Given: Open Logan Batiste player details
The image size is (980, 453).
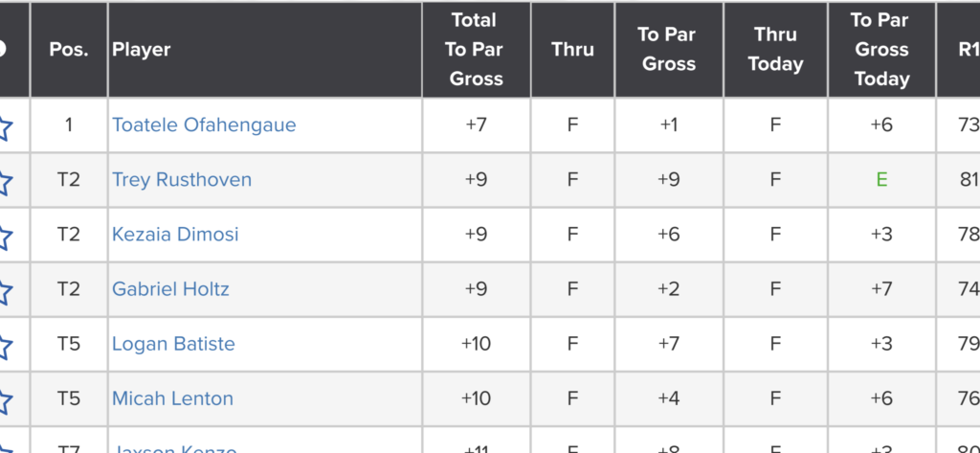Looking at the screenshot, I should coord(173,343).
